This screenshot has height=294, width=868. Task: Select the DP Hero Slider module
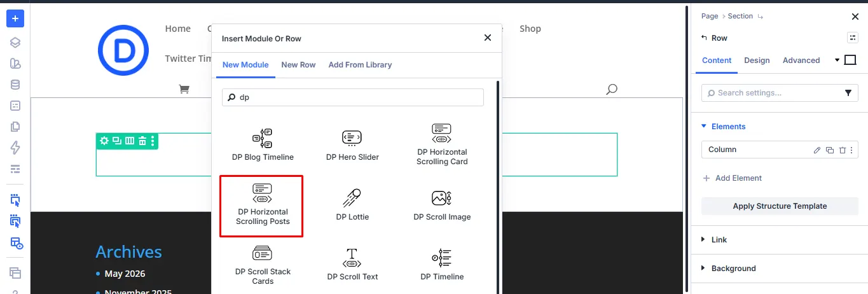352,144
